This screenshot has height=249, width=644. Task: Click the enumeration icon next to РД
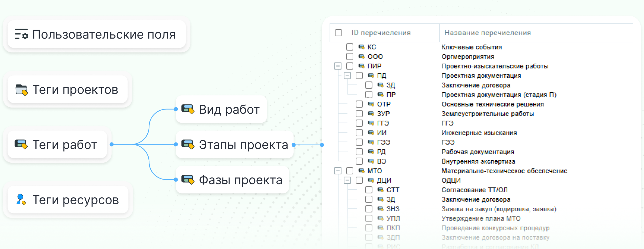pos(370,152)
